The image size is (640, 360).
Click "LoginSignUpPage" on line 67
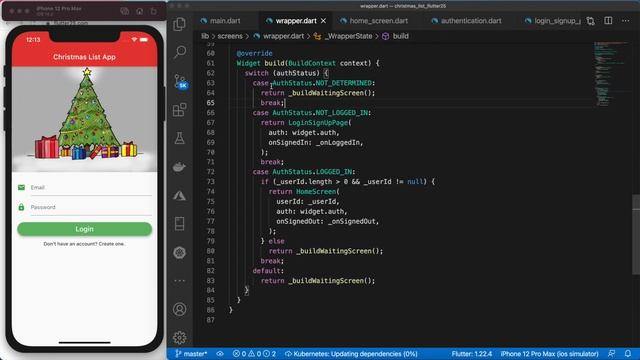[318, 122]
